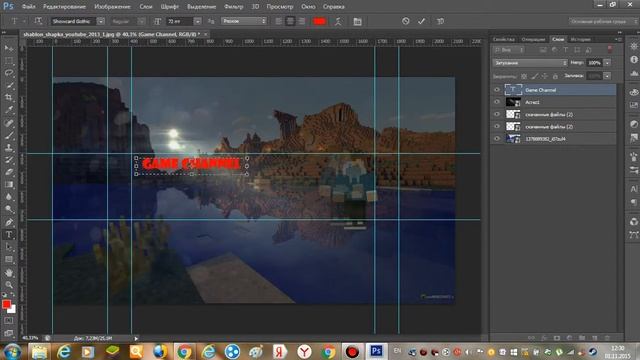Switch to the Операции tab
The image size is (640, 360).
tap(533, 39)
